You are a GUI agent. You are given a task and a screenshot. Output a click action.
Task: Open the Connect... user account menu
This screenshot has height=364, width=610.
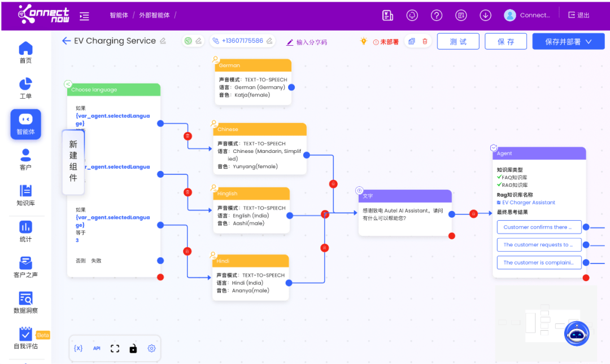tap(527, 15)
